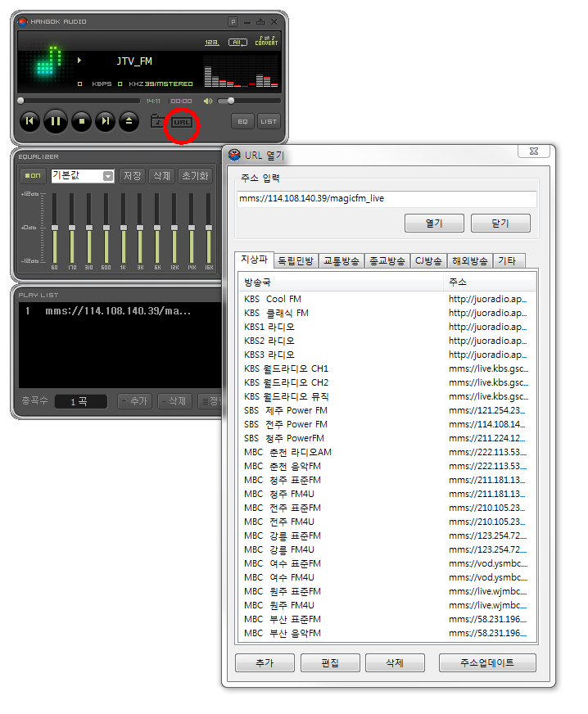
Task: Click the 닫기 button in URL dialog
Action: pyautogui.click(x=500, y=223)
